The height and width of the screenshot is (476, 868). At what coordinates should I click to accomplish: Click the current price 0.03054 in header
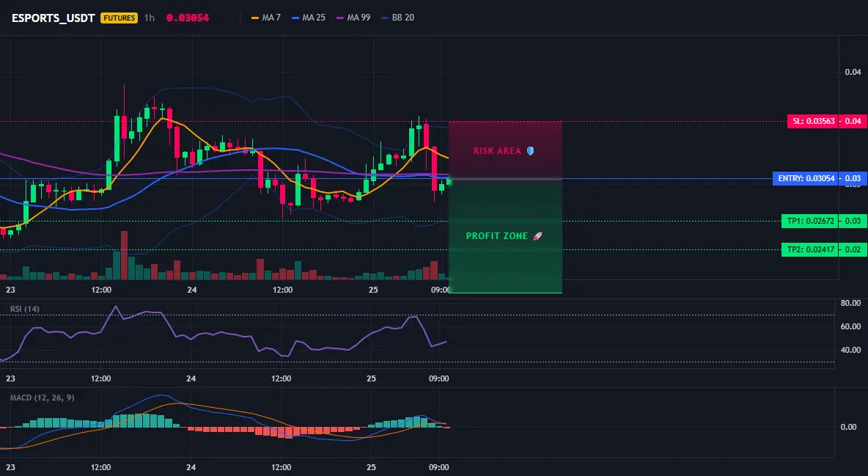coord(188,18)
